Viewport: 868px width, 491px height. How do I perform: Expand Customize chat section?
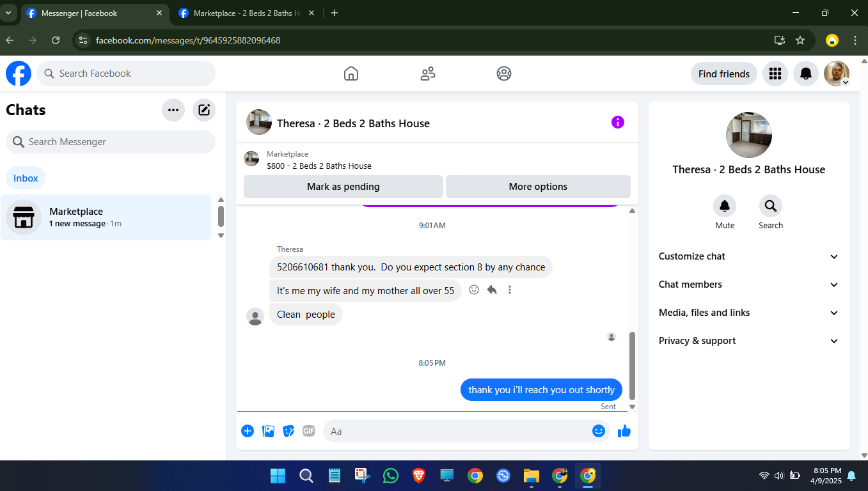click(748, 256)
